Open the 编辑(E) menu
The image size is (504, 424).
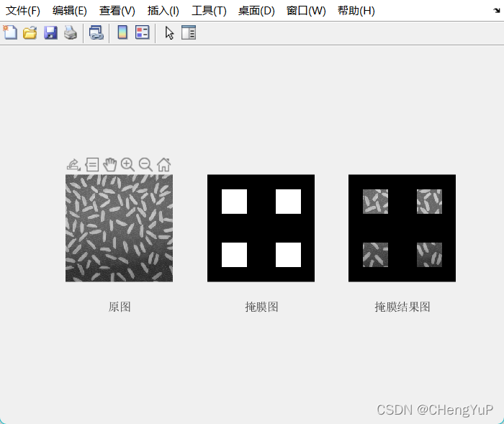click(69, 11)
